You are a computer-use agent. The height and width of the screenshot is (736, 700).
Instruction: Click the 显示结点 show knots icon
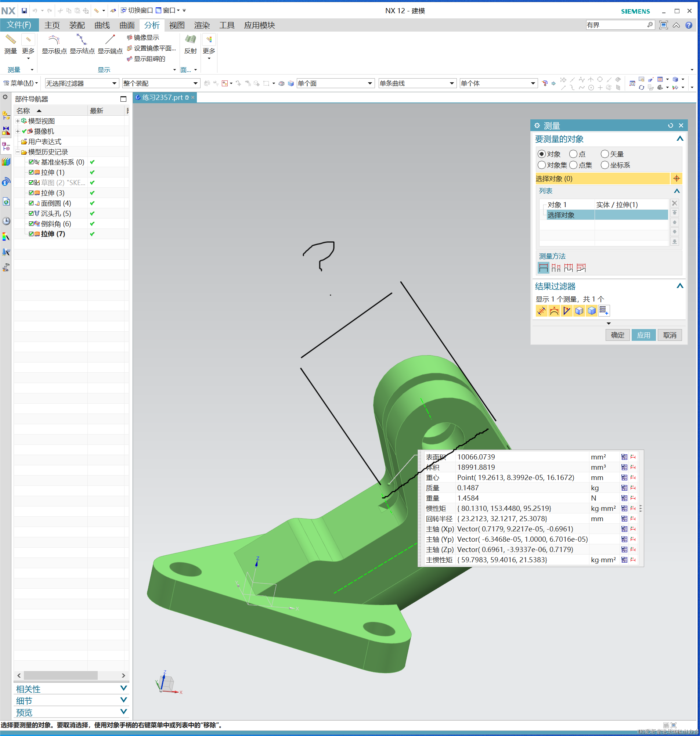[82, 40]
